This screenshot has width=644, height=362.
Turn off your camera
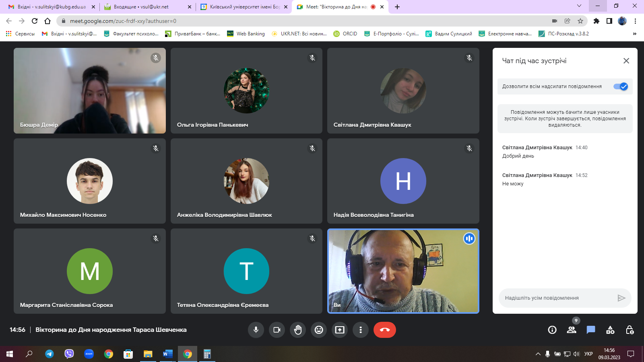click(x=277, y=330)
